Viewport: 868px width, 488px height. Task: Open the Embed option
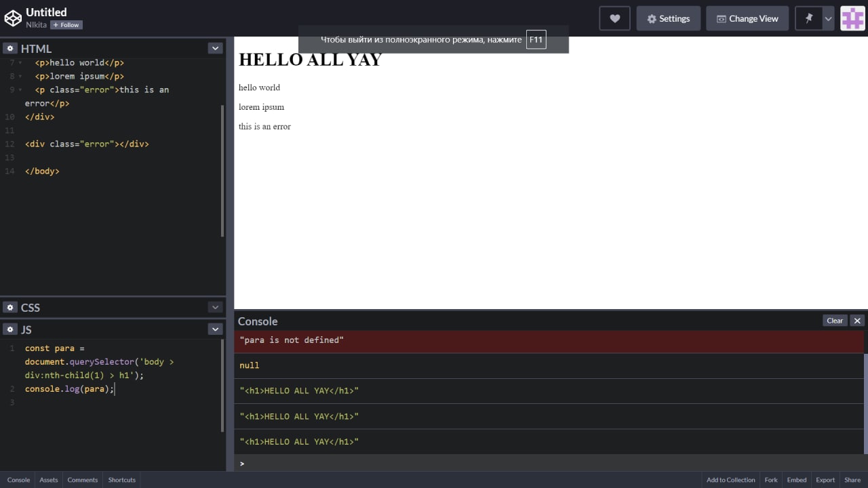(x=797, y=480)
